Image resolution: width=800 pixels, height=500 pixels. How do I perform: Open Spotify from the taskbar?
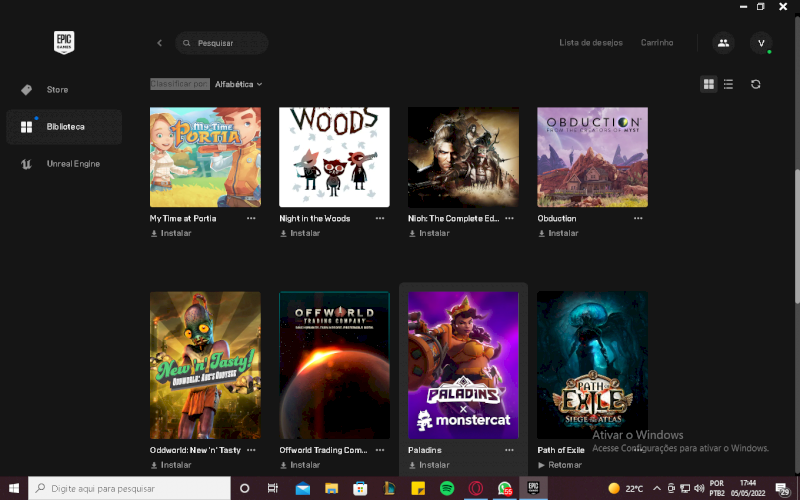tap(447, 488)
